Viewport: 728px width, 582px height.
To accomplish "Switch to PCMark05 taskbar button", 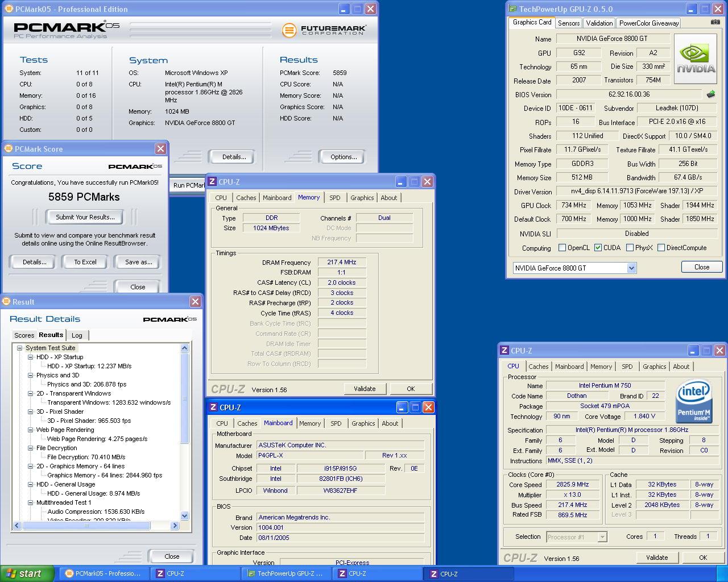I will coord(104,573).
